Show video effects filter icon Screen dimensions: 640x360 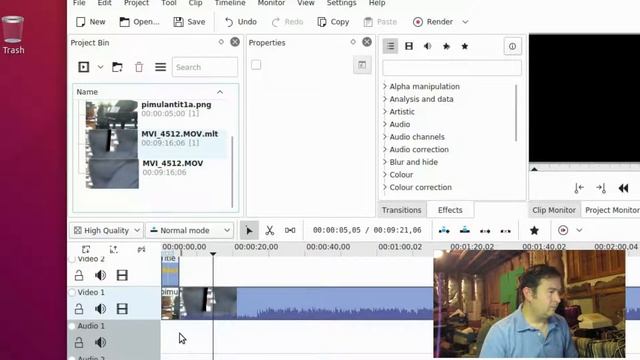click(x=409, y=46)
